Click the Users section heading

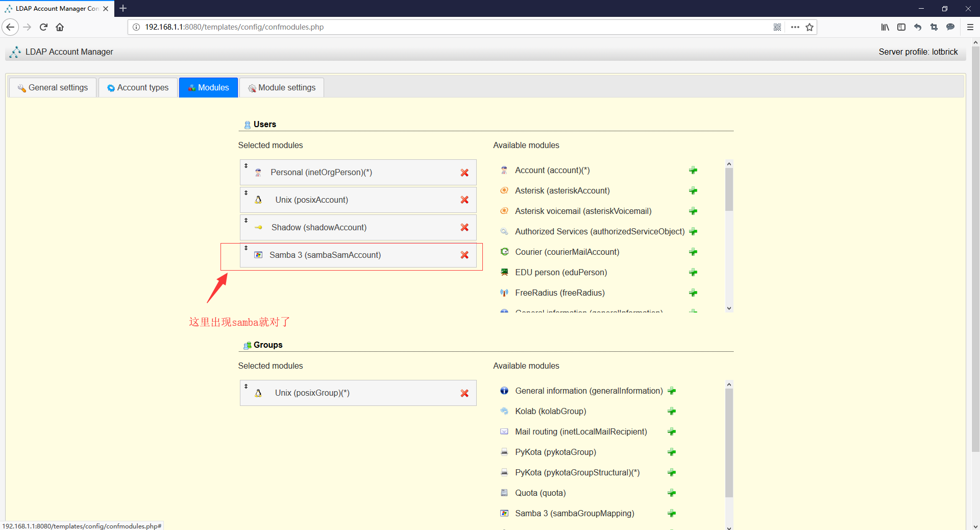[x=265, y=125]
